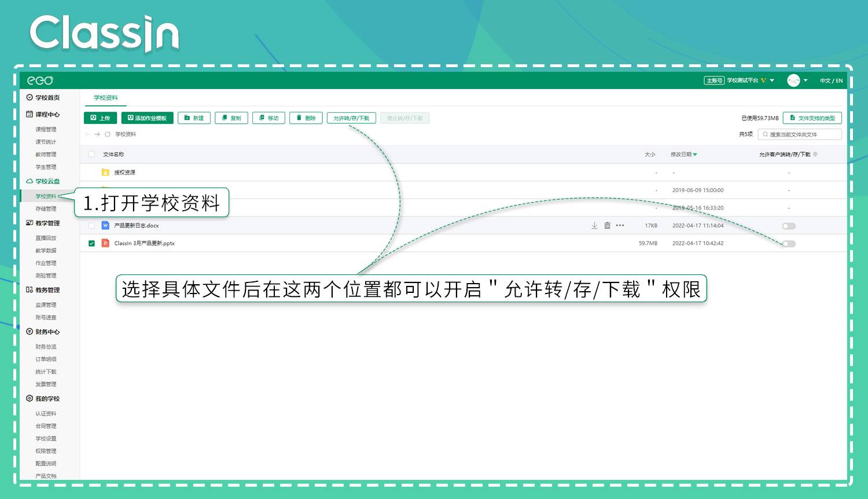Open 统计下载 in the sidebar
868x499 pixels.
click(46, 372)
